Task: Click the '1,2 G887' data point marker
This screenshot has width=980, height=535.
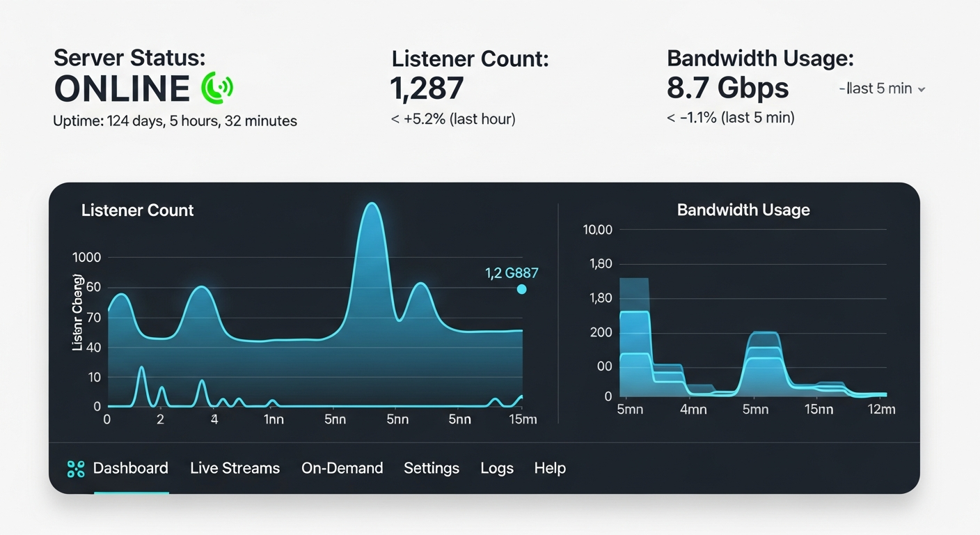Action: click(521, 288)
